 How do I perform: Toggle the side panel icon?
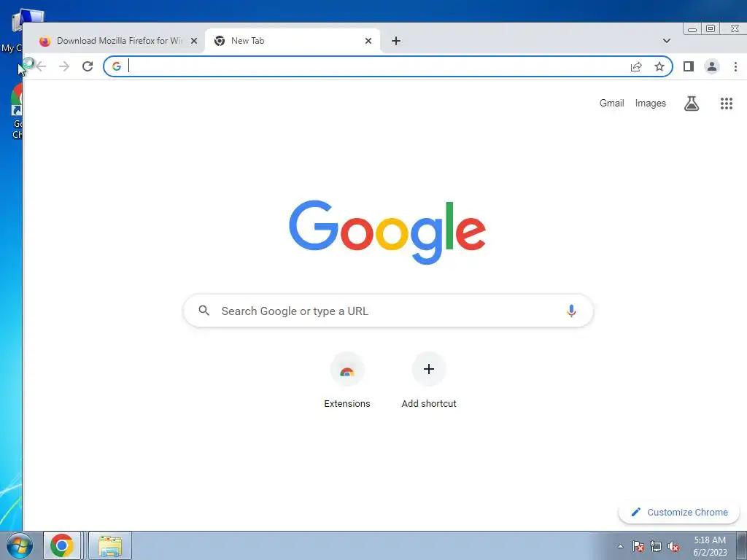(689, 66)
